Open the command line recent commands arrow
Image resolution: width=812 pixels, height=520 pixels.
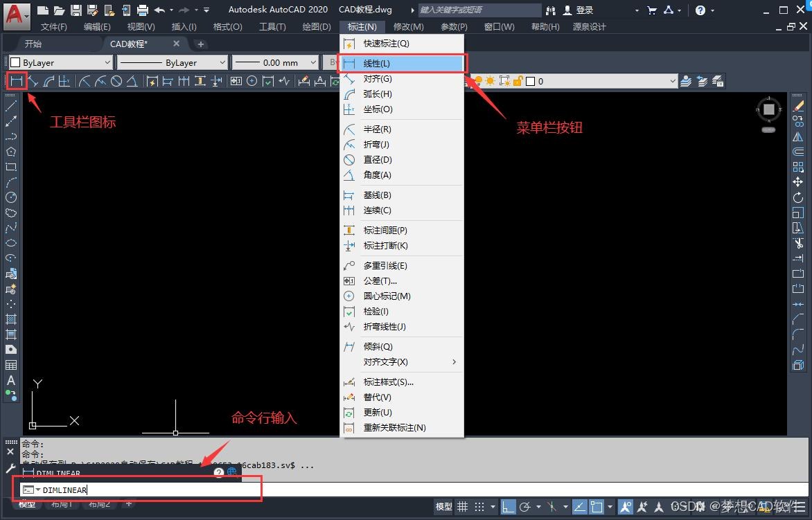pyautogui.click(x=38, y=490)
